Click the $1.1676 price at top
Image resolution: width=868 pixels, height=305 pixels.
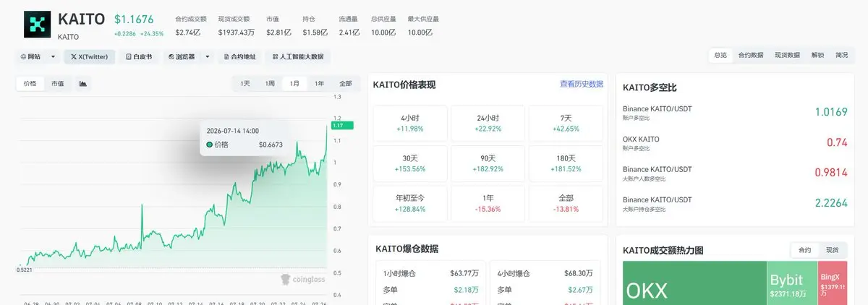(x=134, y=19)
